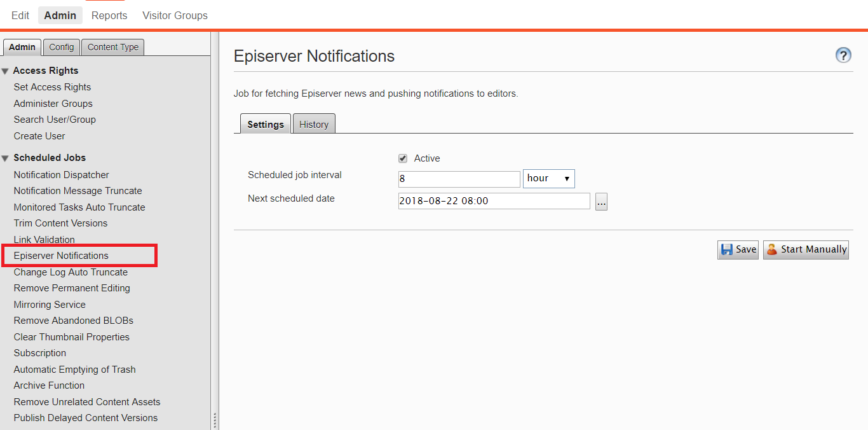Open the Reports top menu
This screenshot has width=868, height=430.
(109, 15)
